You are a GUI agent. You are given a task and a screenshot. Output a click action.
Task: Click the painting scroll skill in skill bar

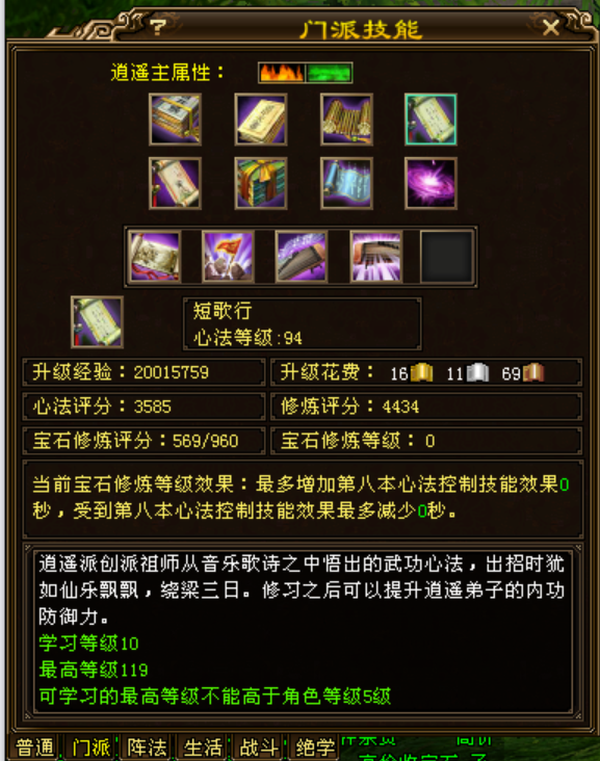(154, 257)
